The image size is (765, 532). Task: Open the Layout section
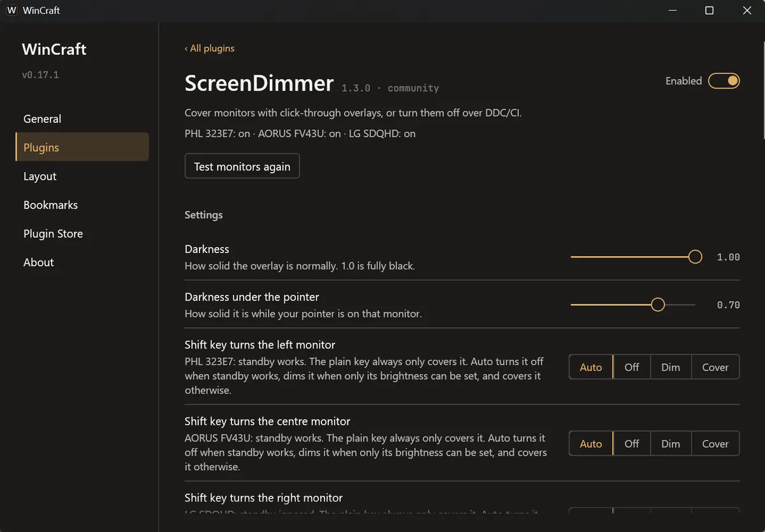click(82, 176)
